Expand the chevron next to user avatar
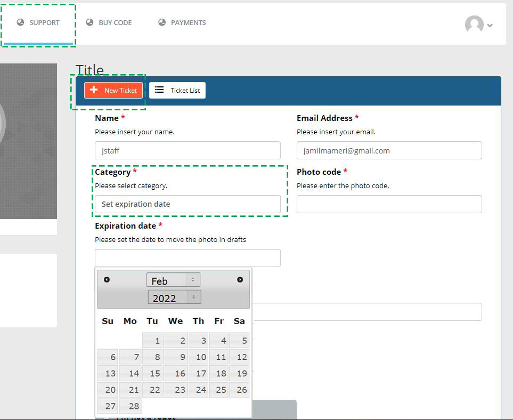 pyautogui.click(x=490, y=26)
